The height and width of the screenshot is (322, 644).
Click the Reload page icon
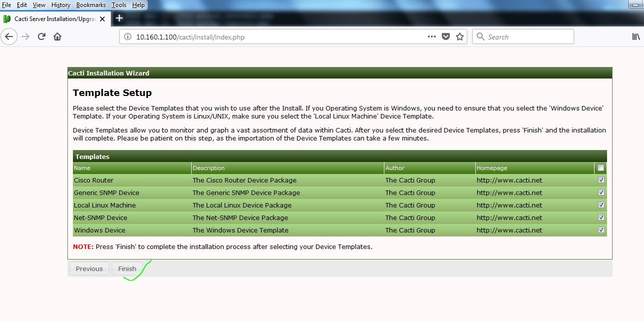[41, 36]
